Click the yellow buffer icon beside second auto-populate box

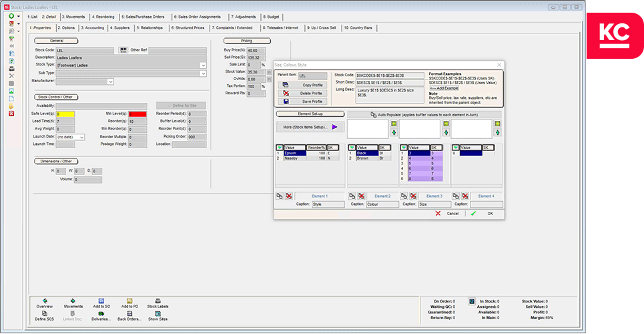(x=446, y=124)
